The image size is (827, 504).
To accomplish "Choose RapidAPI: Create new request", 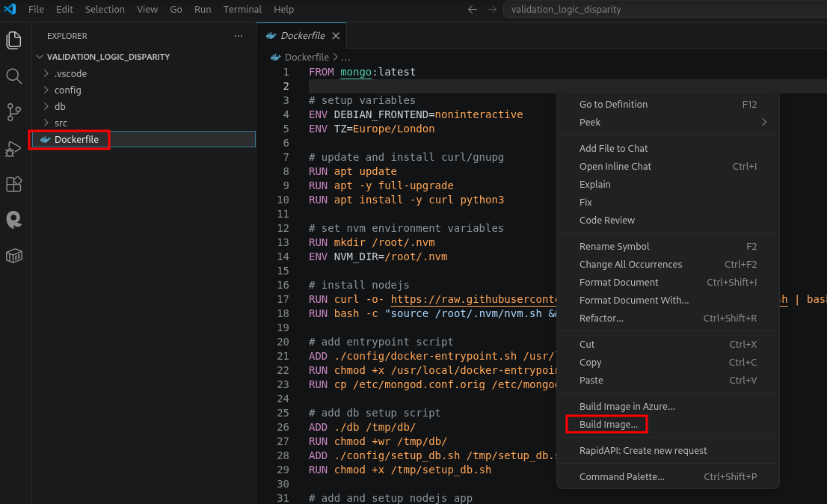I will click(668, 451).
